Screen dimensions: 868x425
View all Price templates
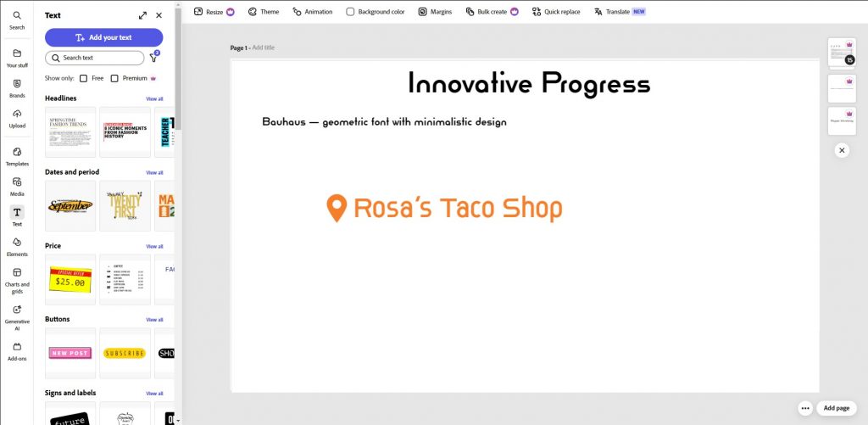(154, 246)
